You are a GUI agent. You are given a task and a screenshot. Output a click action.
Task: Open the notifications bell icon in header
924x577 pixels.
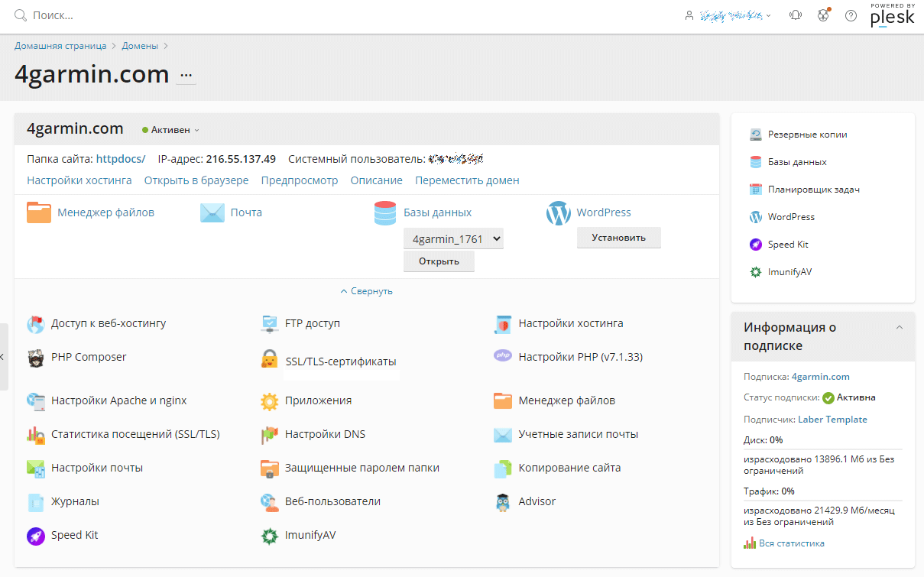point(796,15)
